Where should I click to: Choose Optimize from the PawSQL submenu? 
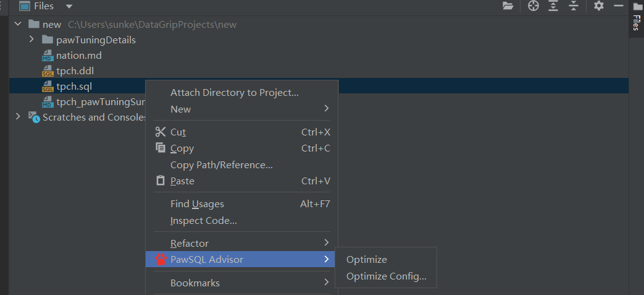(x=367, y=260)
